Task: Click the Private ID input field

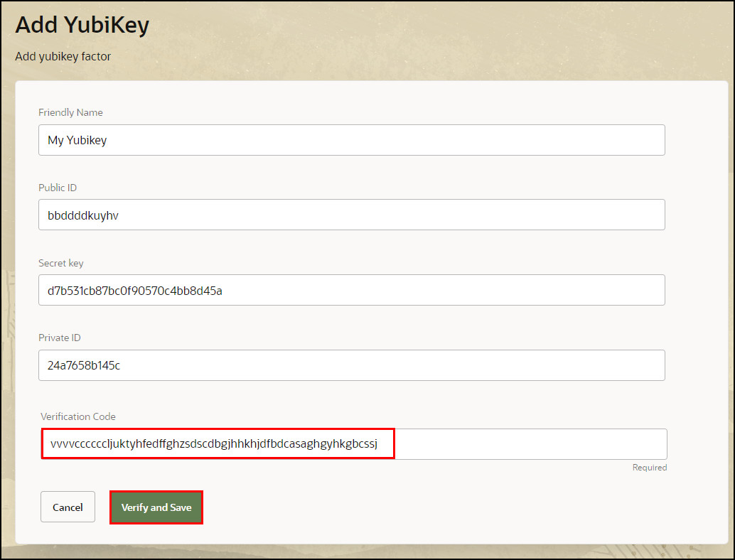Action: [352, 365]
